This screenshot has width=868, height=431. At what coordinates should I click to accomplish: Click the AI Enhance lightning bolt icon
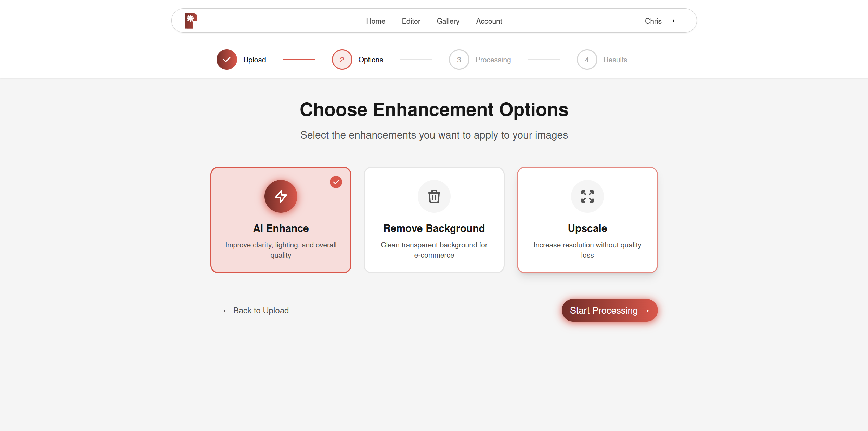click(281, 196)
